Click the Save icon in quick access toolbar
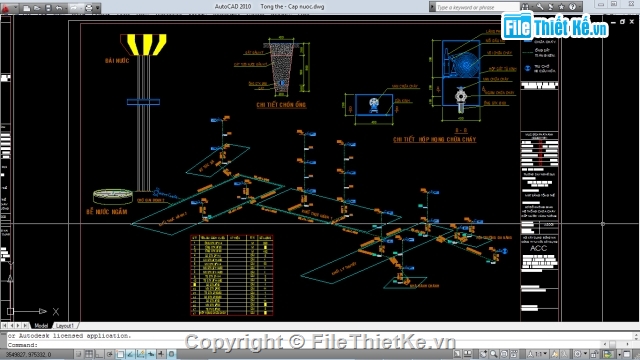 tap(48, 8)
